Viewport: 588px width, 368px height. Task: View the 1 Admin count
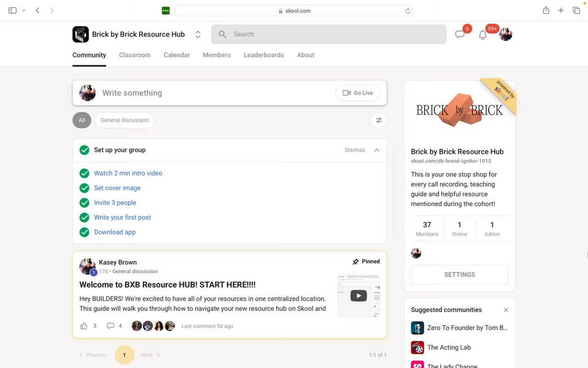pyautogui.click(x=492, y=229)
